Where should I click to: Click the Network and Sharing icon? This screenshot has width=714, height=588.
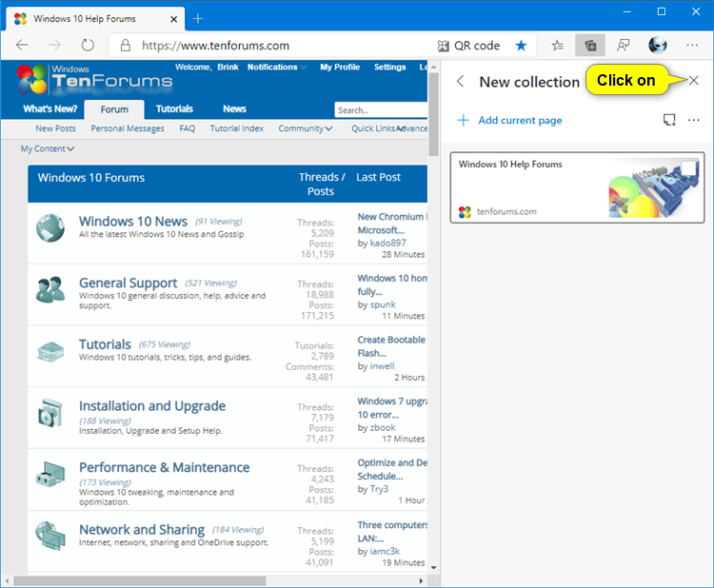click(x=50, y=536)
